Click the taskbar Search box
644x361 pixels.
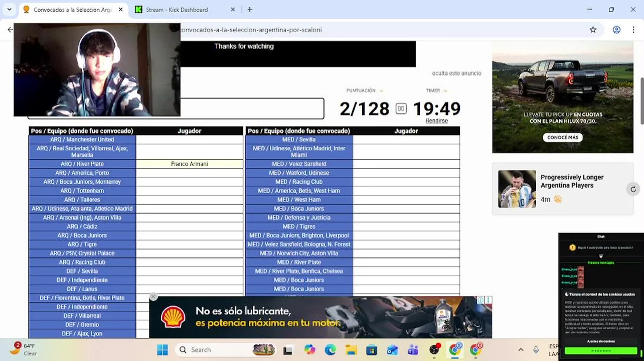(x=226, y=350)
